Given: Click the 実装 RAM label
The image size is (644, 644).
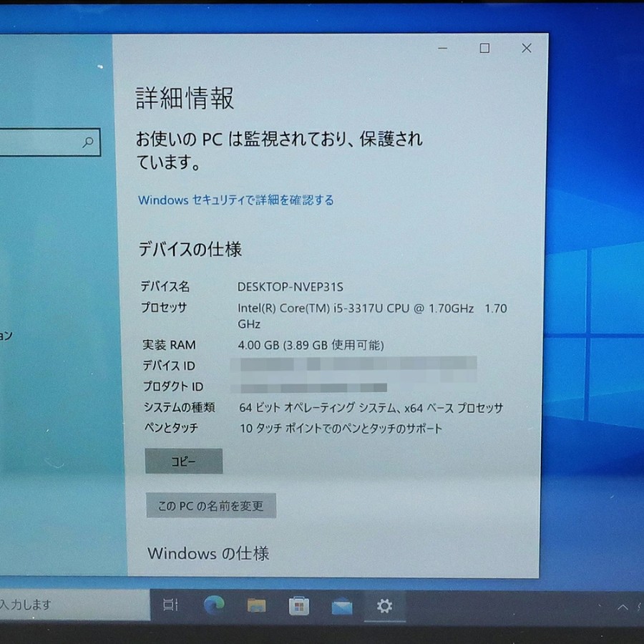Looking at the screenshot, I should tap(169, 345).
